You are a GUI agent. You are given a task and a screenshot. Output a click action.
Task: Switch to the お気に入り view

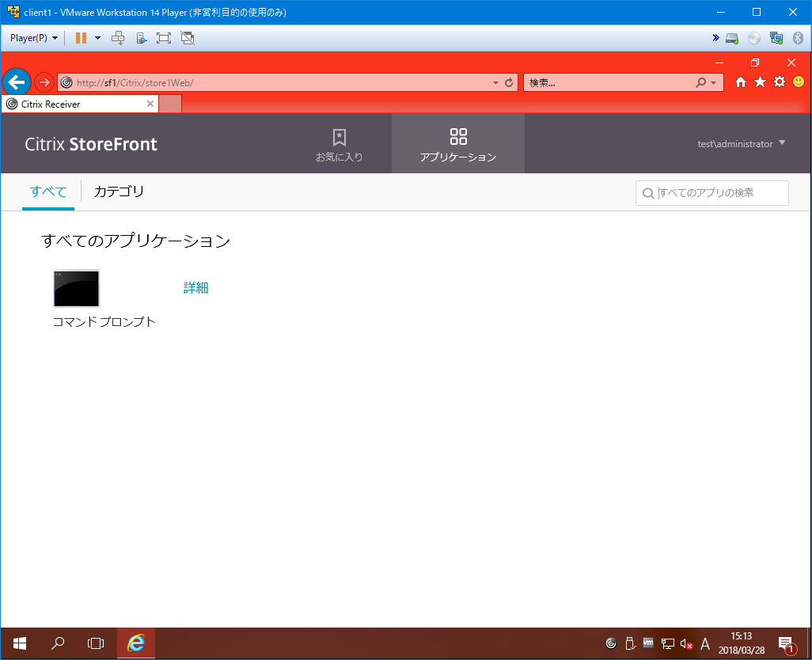click(x=340, y=144)
